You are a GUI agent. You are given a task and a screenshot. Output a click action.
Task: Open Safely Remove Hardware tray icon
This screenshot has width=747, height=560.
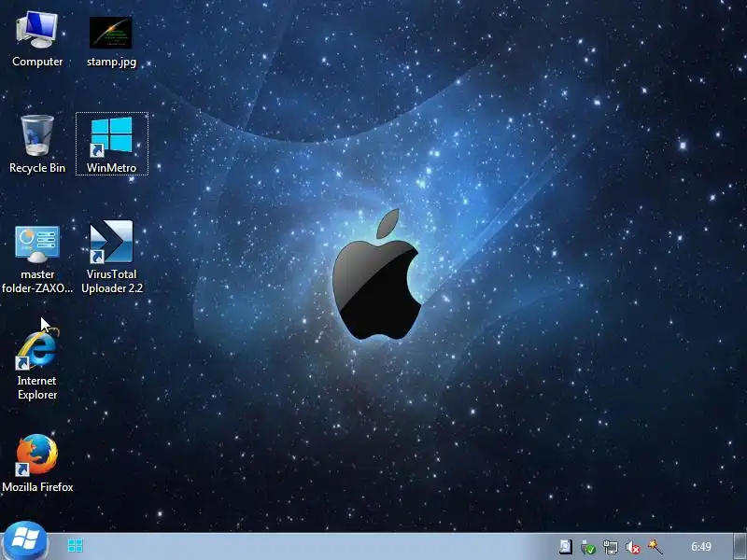tap(588, 547)
